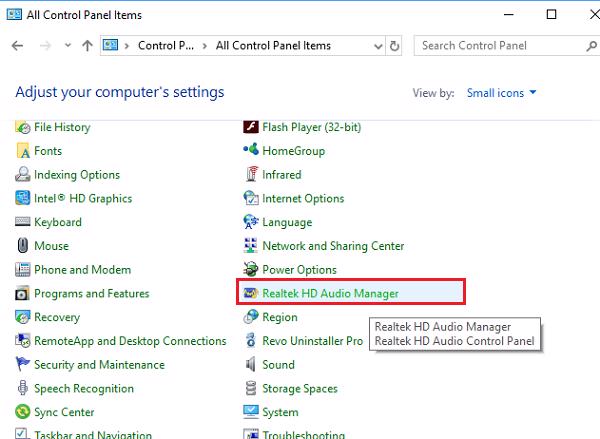The height and width of the screenshot is (439, 600).
Task: Click the search magnifier icon
Action: pyautogui.click(x=592, y=46)
